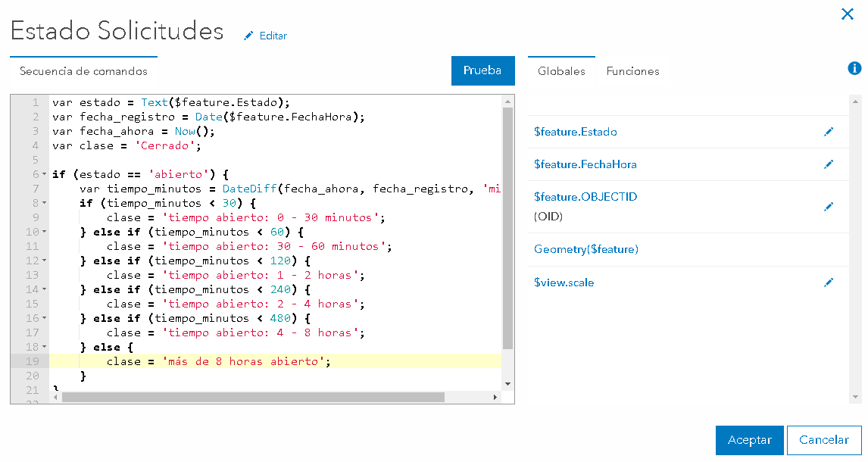Collapse the else fold at line 18
The width and height of the screenshot is (868, 462).
click(x=44, y=347)
